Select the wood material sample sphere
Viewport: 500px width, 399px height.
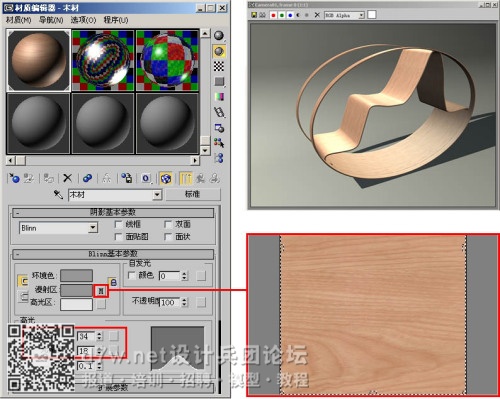[x=39, y=60]
